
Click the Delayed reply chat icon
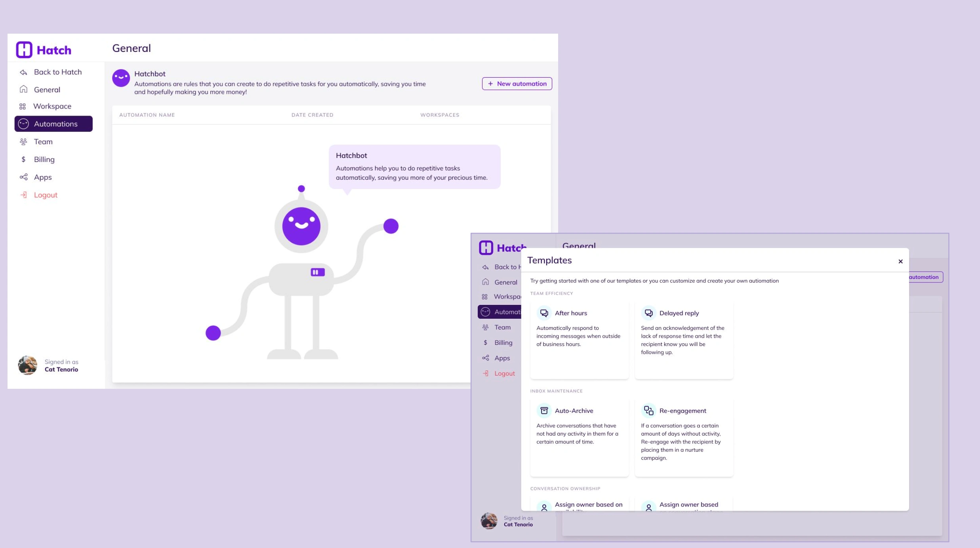coord(648,313)
